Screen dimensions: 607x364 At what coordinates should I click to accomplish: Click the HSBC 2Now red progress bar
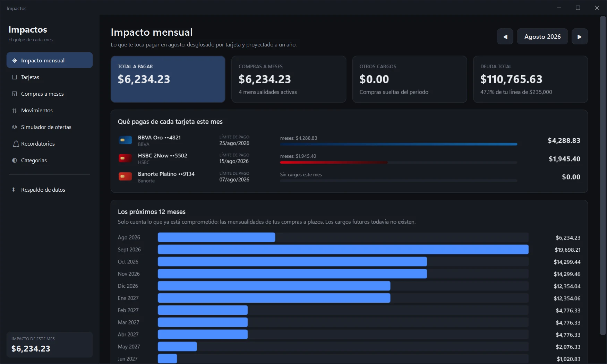[334, 162]
